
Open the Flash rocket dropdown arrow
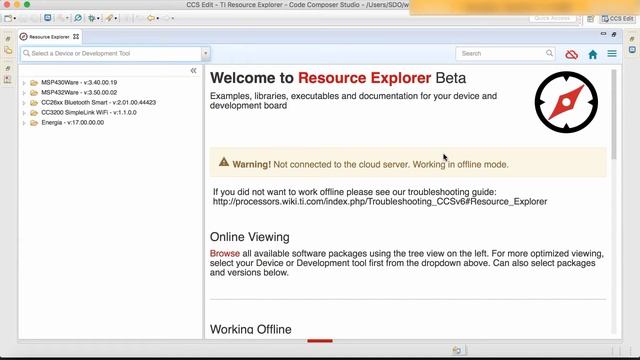tap(116, 19)
